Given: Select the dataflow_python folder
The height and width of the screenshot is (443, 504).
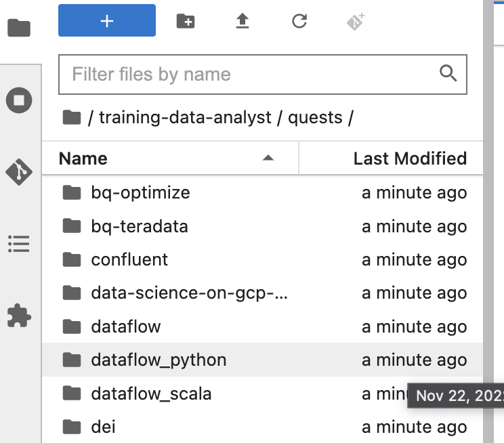Looking at the screenshot, I should 159,360.
